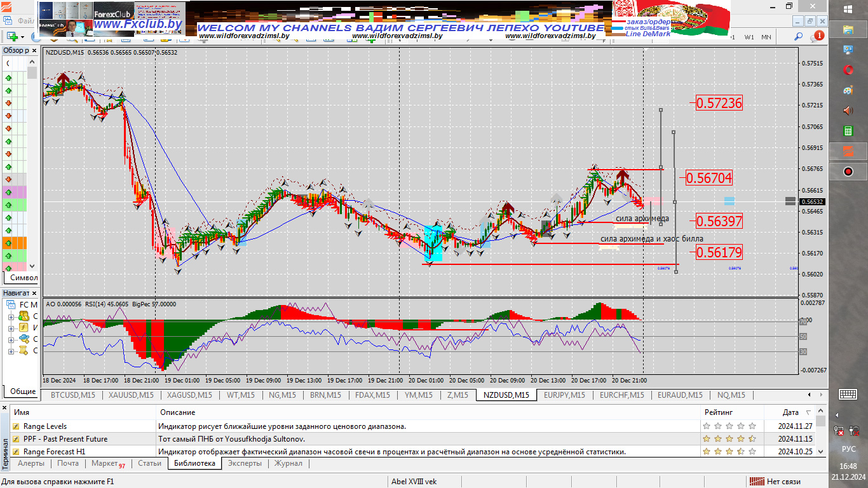Screen dimensions: 868x488
Task: Open Opera browser from taskbar
Action: (848, 70)
